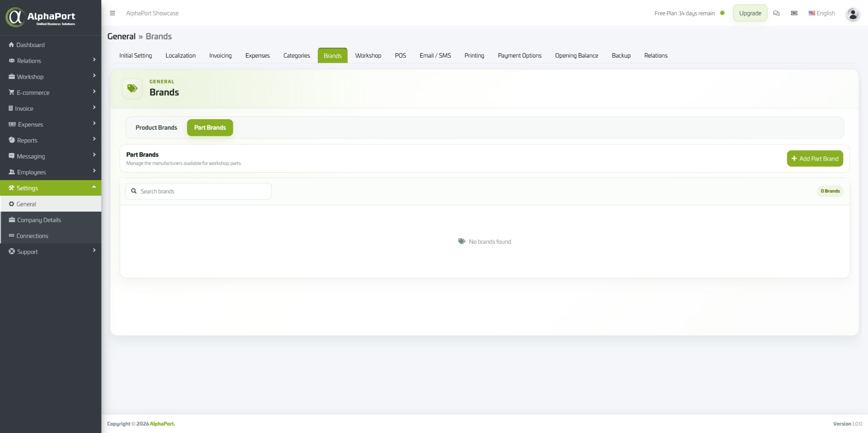Click the Dashboard home icon
The width and height of the screenshot is (868, 433).
pyautogui.click(x=11, y=45)
